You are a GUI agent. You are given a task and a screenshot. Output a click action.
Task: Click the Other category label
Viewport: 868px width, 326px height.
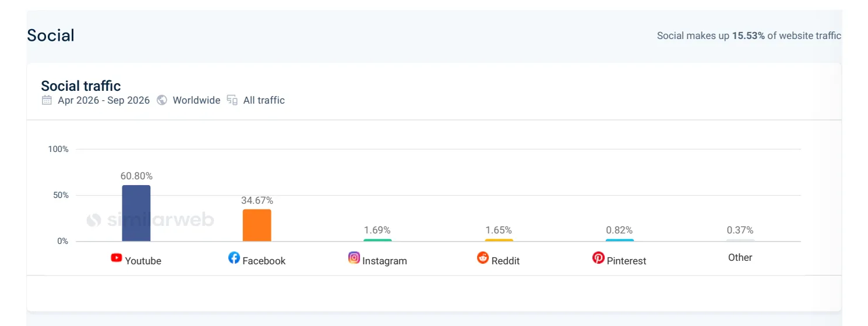click(740, 257)
